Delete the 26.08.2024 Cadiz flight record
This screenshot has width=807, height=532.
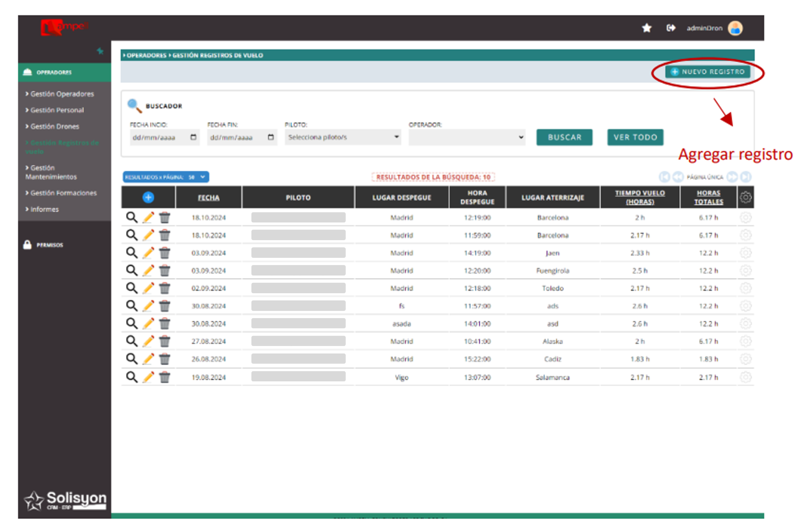[165, 359]
